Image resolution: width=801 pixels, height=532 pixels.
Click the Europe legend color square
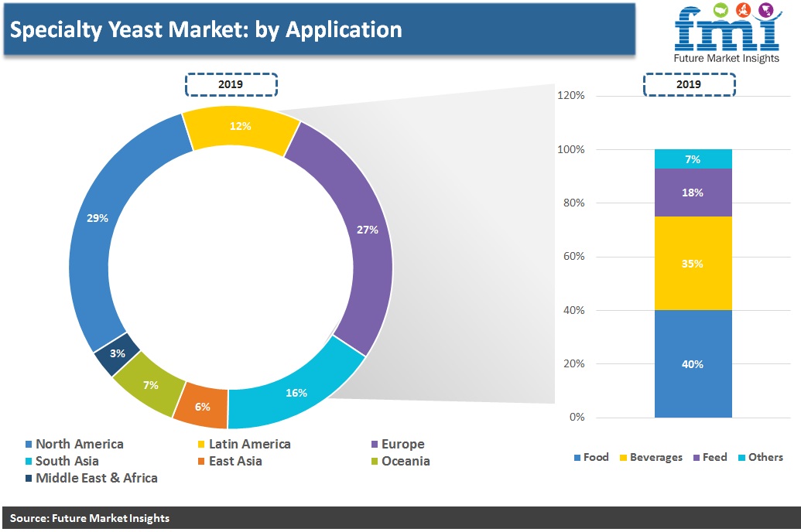375,444
